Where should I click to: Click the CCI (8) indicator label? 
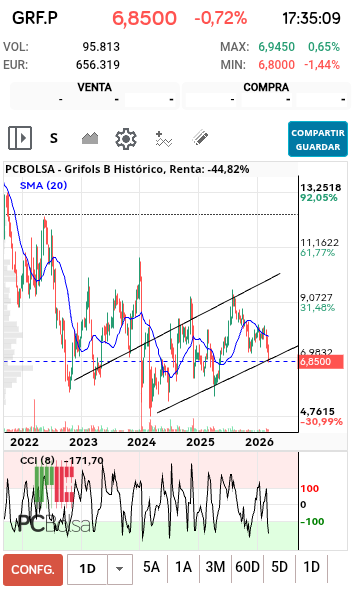coord(37,460)
